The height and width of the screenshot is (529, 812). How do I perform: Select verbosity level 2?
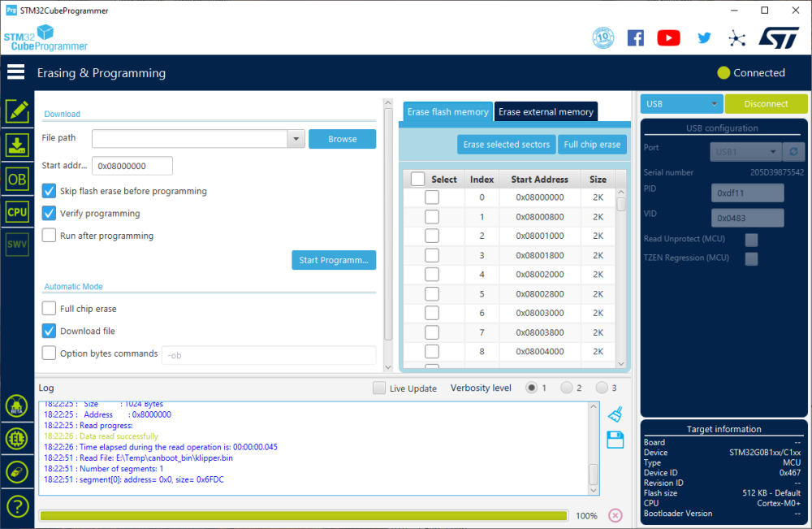coord(567,388)
